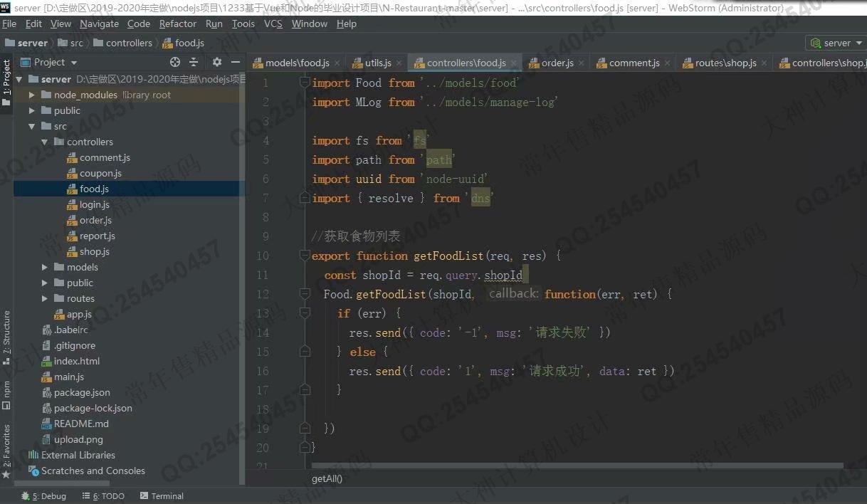Open the Edit menu
The image size is (867, 504).
pos(33,23)
